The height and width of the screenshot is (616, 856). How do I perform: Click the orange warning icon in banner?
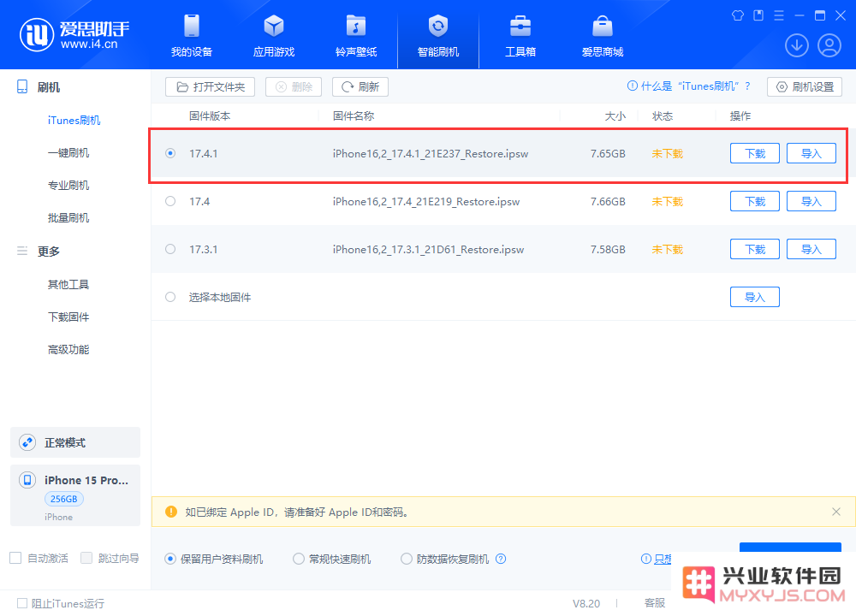[x=171, y=512]
